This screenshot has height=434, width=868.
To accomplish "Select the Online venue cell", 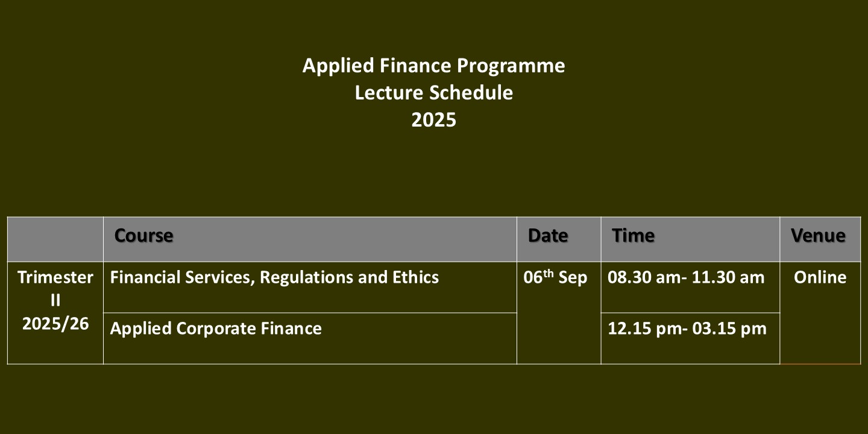I will click(820, 313).
